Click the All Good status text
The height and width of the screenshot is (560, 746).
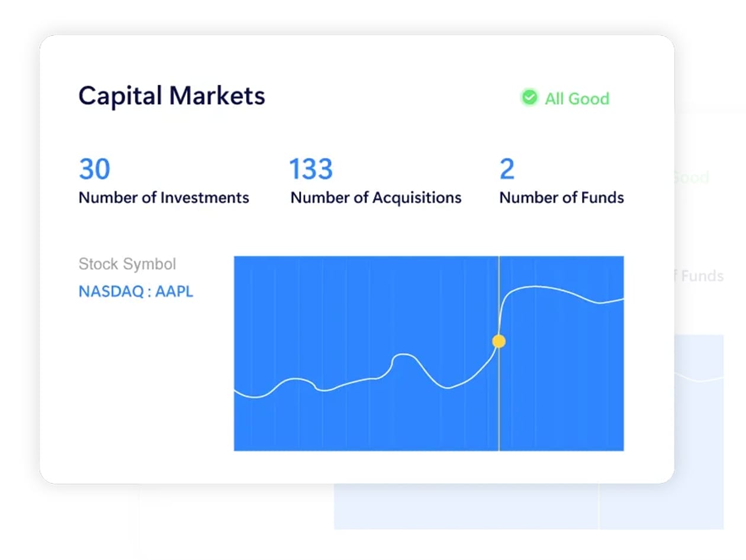point(577,98)
